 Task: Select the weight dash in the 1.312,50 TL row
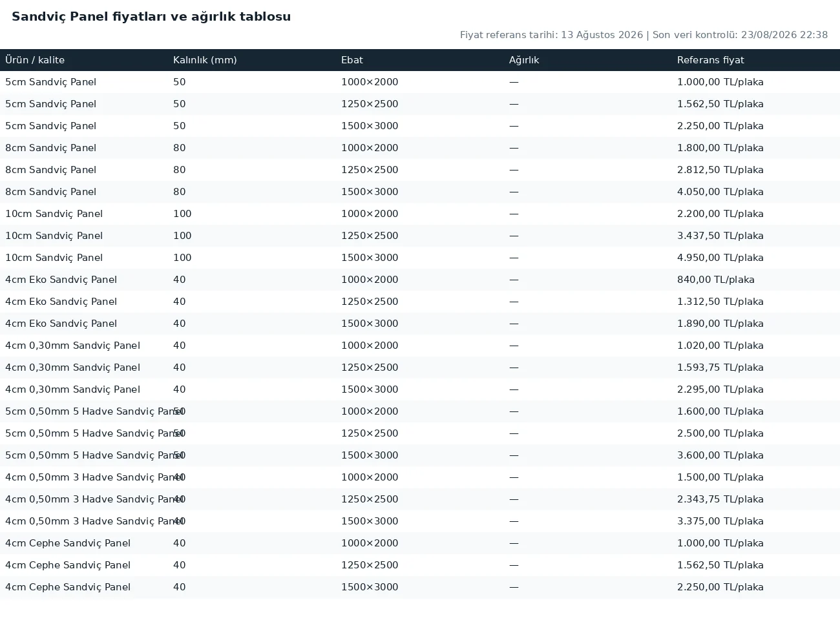(514, 302)
